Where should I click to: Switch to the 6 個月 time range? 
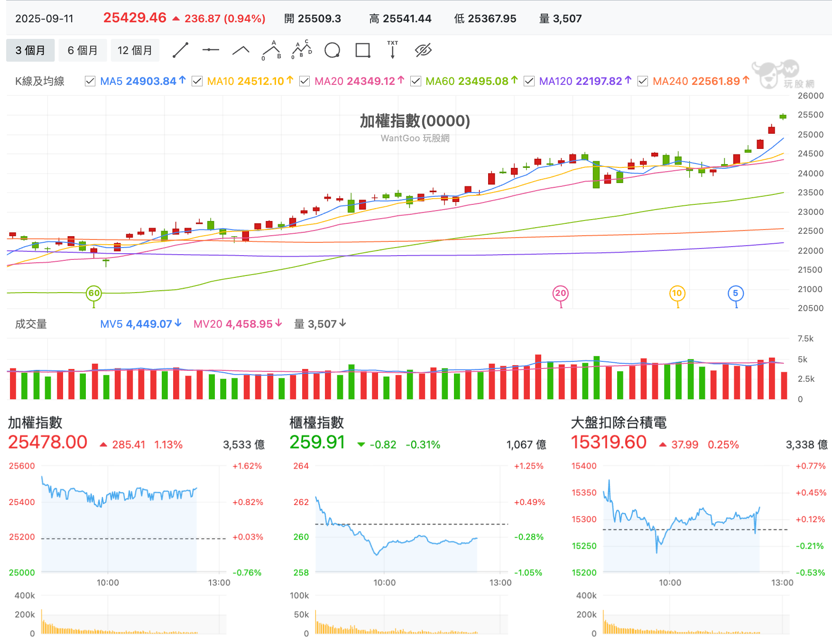[x=83, y=50]
